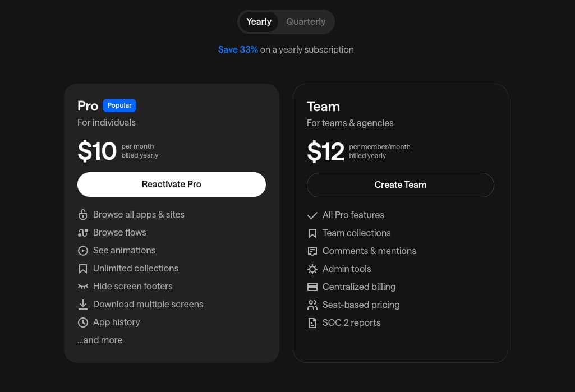Click the play icon beside See animations
Viewport: 575px width, 392px height.
tap(83, 251)
